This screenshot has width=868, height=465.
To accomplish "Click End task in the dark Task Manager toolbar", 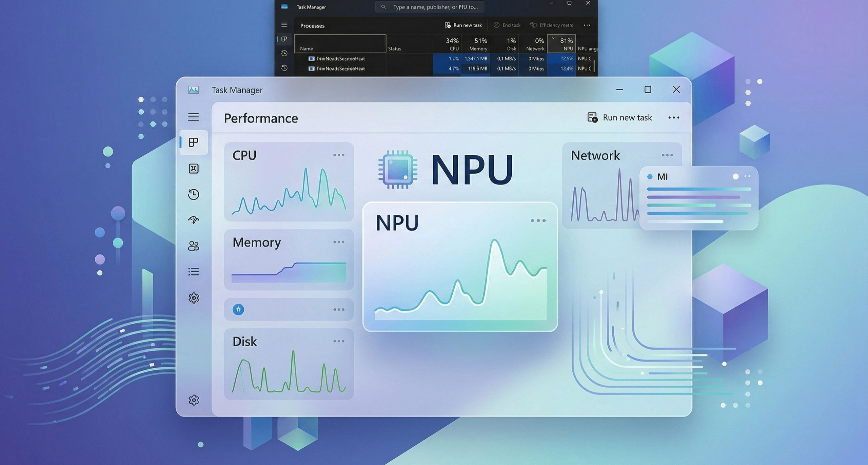I will click(507, 25).
